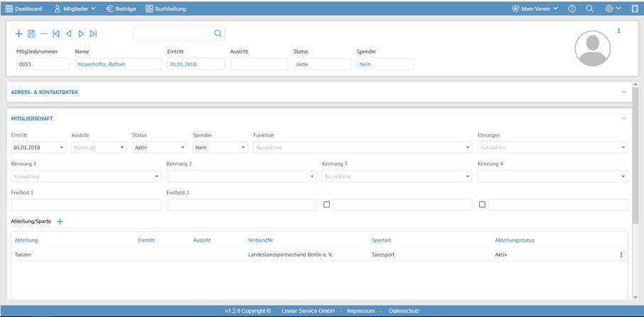The width and height of the screenshot is (644, 317).
Task: Tick the second checkbox in the Freifeld row
Action: coord(482,205)
